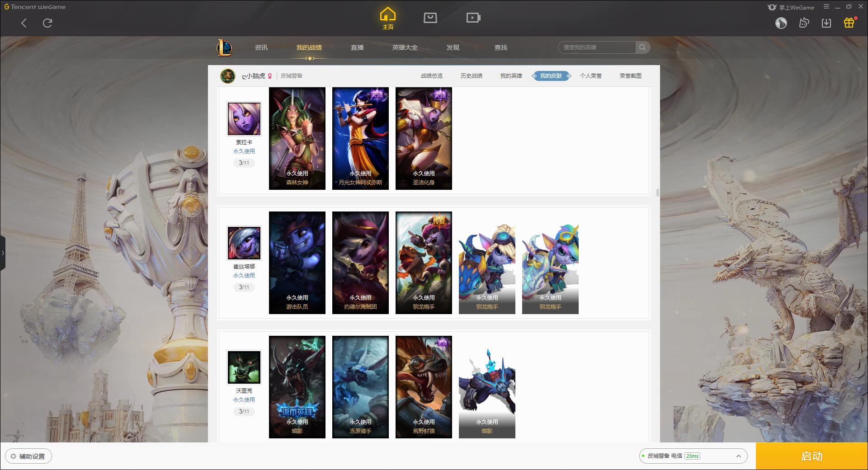Viewport: 868px width, 470px height.
Task: Switch to 战绩总览 sub-tab
Action: click(x=432, y=76)
